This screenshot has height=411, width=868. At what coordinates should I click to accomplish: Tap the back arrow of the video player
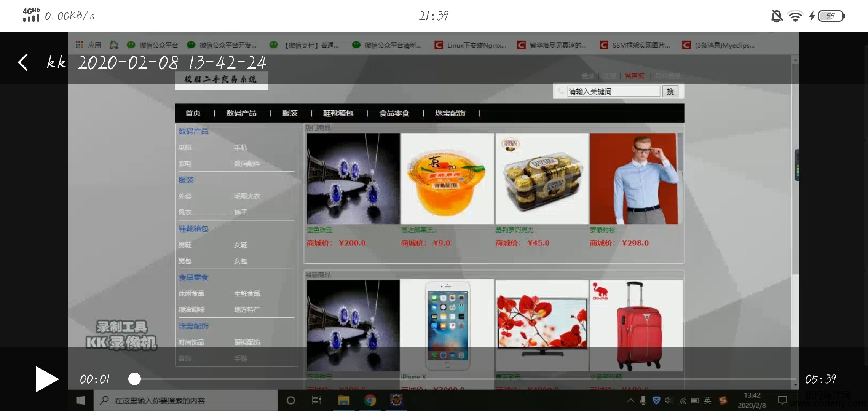23,62
